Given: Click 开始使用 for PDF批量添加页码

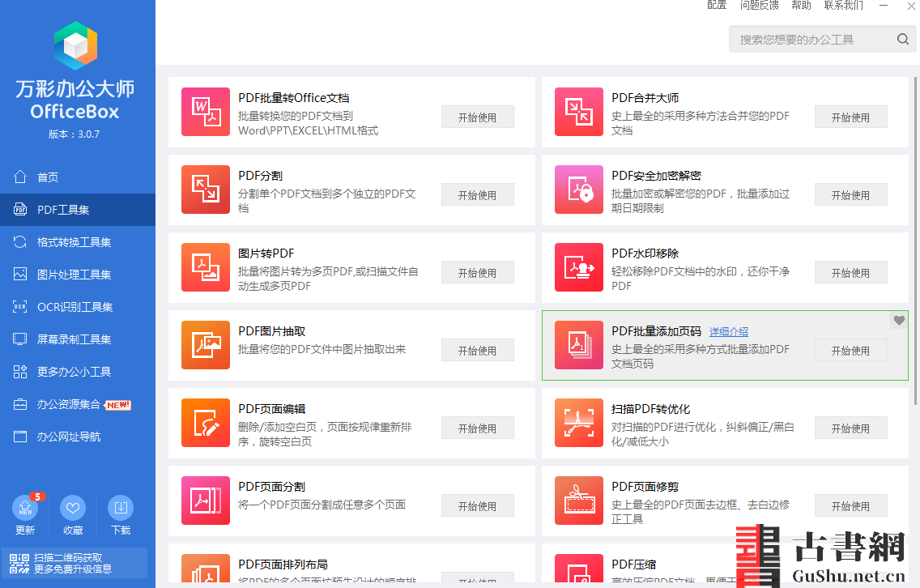Looking at the screenshot, I should coord(851,351).
